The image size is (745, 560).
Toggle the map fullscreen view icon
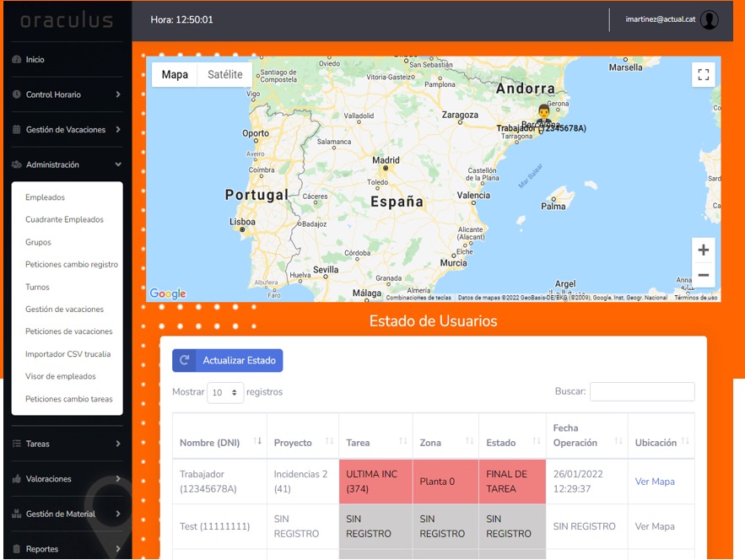[703, 74]
